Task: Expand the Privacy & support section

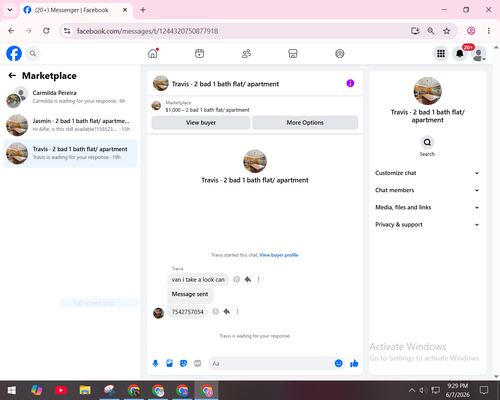Action: [x=427, y=225]
